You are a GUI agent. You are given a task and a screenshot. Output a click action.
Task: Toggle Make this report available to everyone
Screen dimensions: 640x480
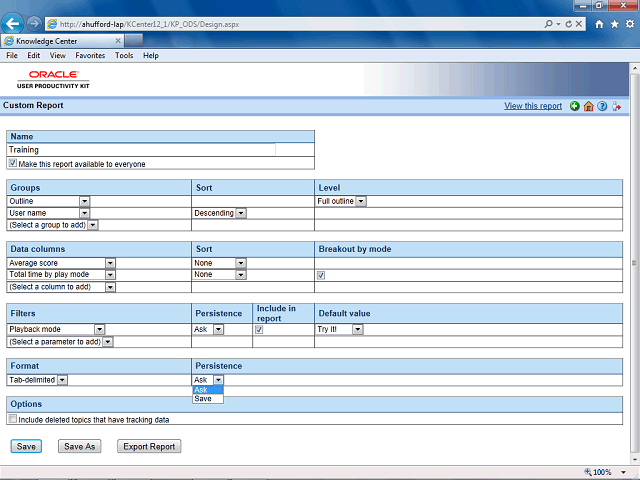pos(13,163)
